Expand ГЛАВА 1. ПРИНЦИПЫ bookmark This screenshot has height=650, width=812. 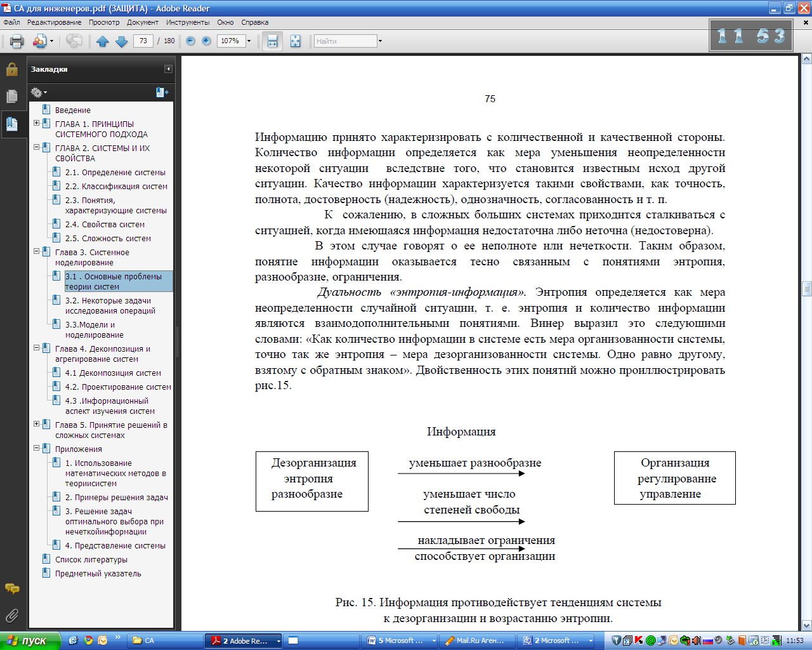point(36,123)
